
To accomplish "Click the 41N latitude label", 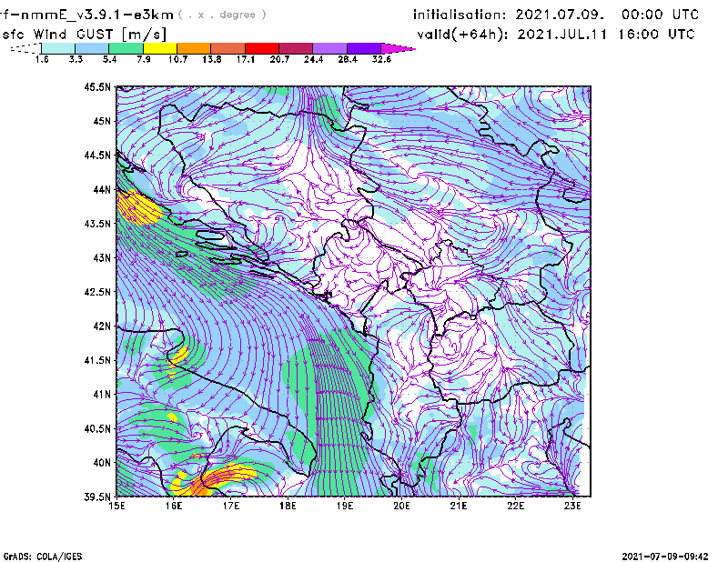I will pyautogui.click(x=102, y=395).
